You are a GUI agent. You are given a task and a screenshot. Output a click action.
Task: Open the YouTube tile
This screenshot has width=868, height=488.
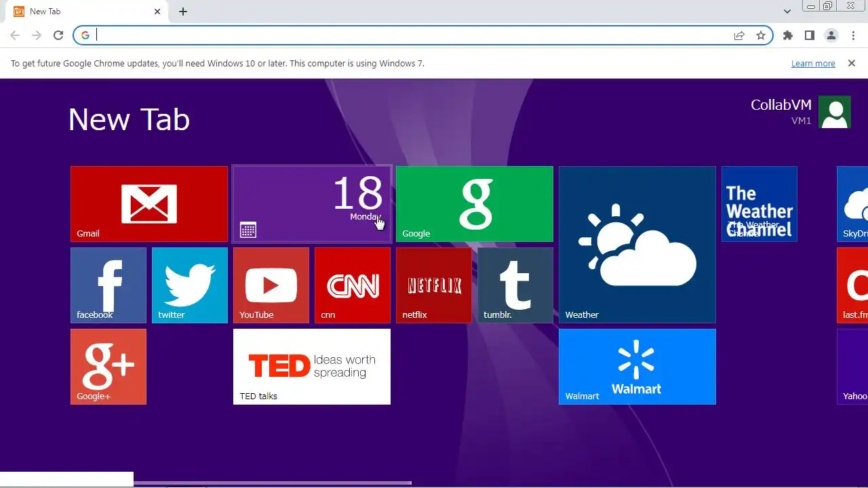click(x=271, y=285)
